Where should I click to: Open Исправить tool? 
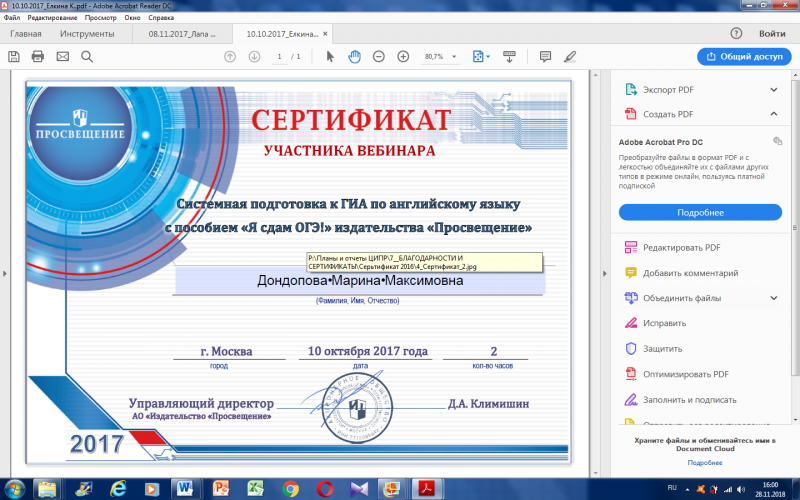click(664, 323)
